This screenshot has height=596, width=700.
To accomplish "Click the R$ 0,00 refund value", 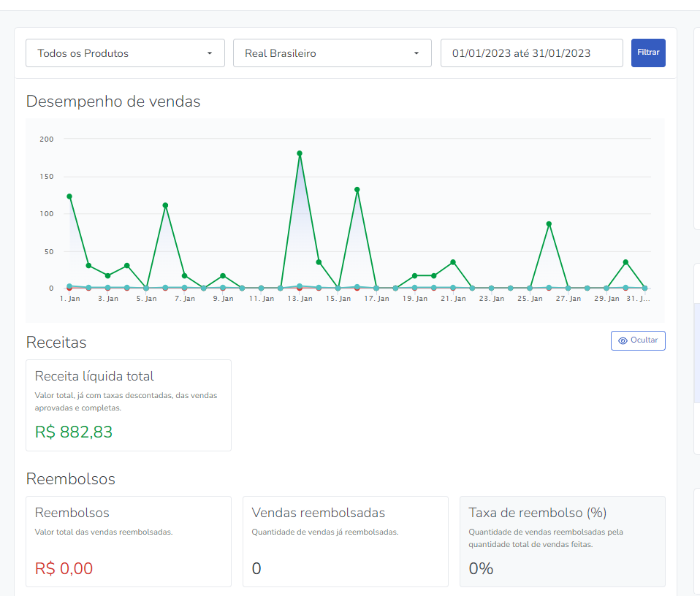I will click(x=64, y=568).
